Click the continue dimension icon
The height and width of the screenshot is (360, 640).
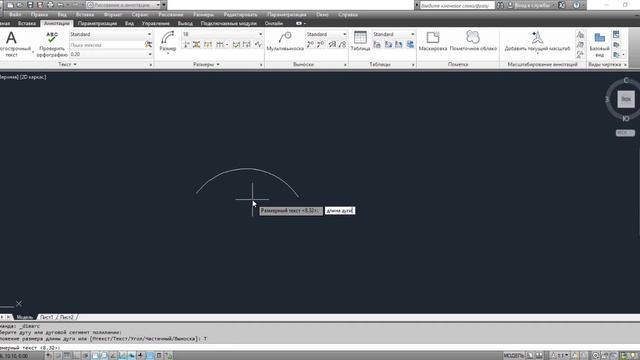tap(220, 44)
